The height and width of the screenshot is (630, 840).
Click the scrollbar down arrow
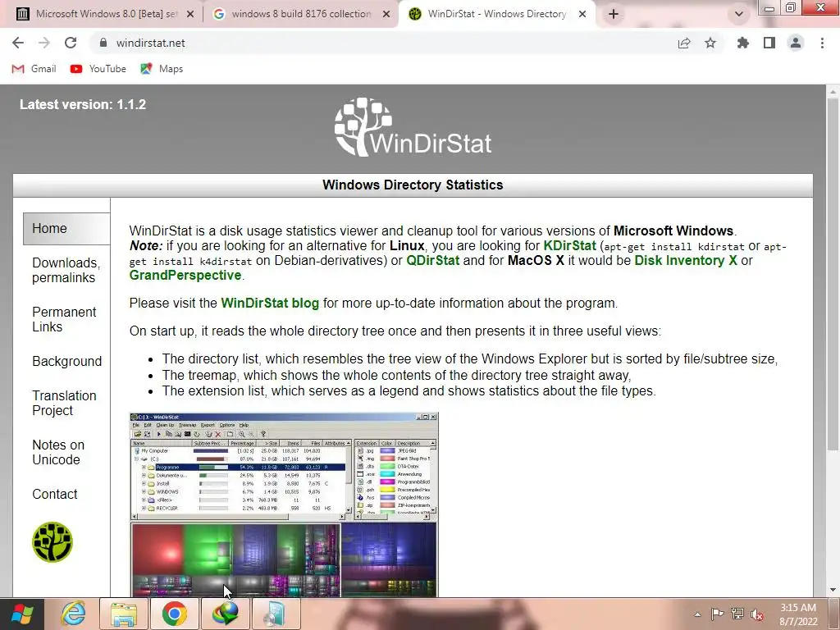tap(833, 591)
